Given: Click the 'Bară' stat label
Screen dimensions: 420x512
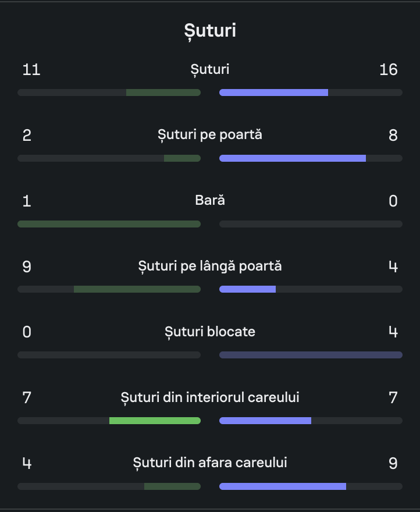Looking at the screenshot, I should pos(210,201).
